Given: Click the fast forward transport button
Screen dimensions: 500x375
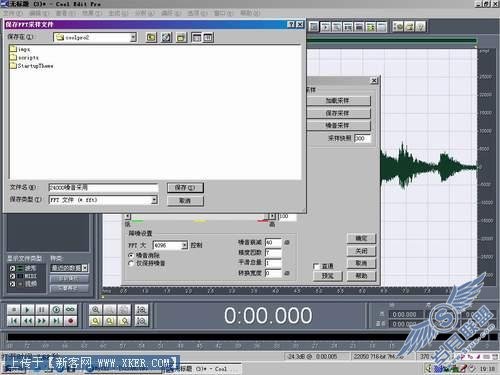Looking at the screenshot, I should point(42,321).
